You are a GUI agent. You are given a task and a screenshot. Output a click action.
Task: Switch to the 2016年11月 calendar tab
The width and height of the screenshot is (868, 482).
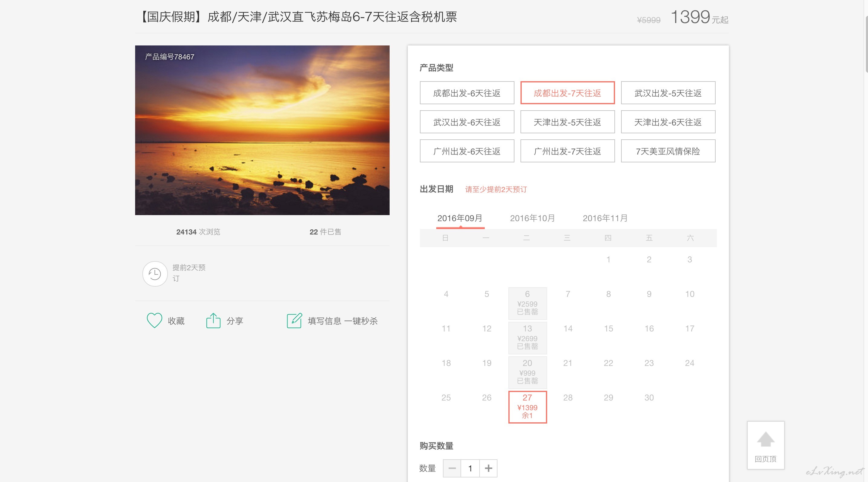605,218
